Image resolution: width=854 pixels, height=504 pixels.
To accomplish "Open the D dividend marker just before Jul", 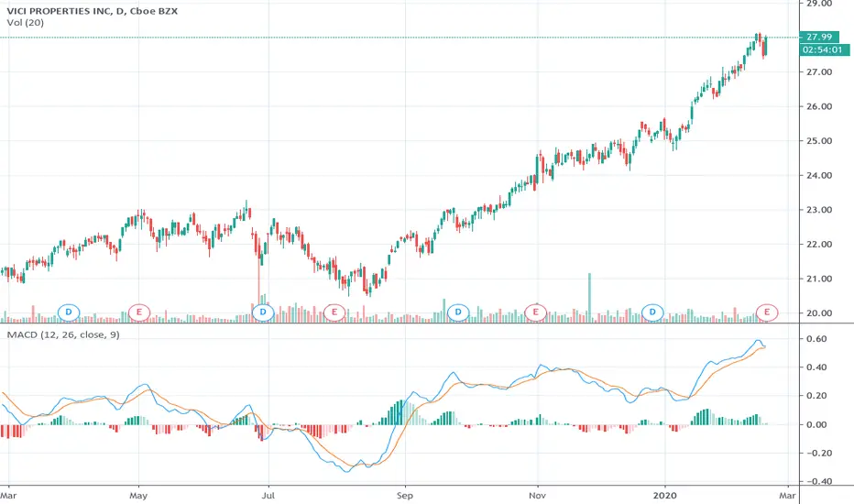I will pos(263,312).
